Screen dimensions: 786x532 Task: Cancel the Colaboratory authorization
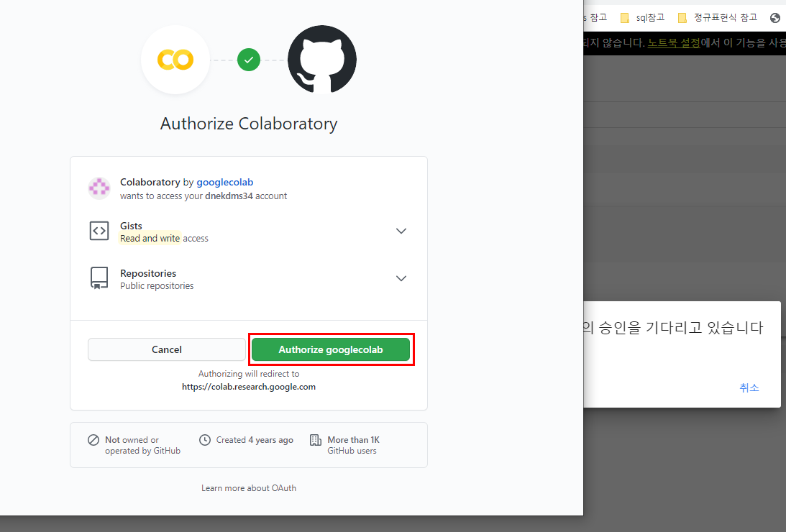(166, 349)
